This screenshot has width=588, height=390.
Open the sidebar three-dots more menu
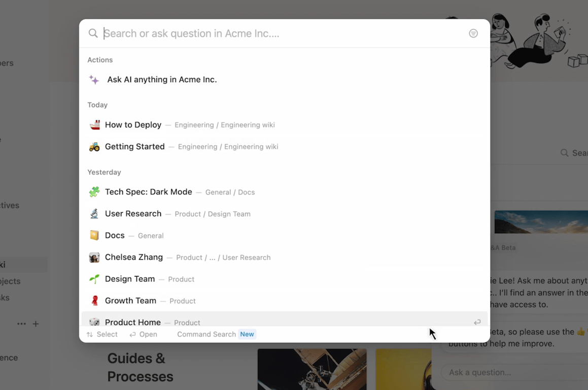[x=21, y=323]
